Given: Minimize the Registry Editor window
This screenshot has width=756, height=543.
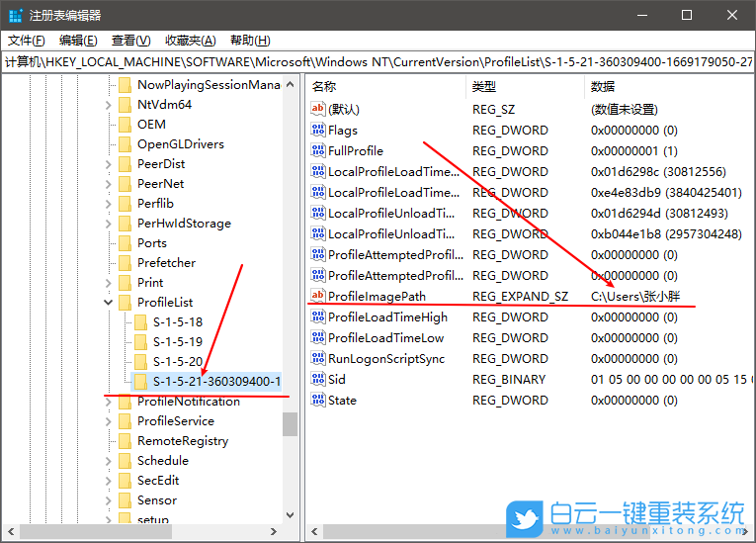Looking at the screenshot, I should (642, 16).
